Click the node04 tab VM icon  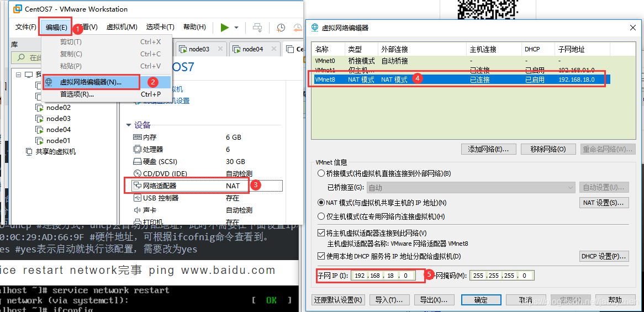(x=236, y=49)
